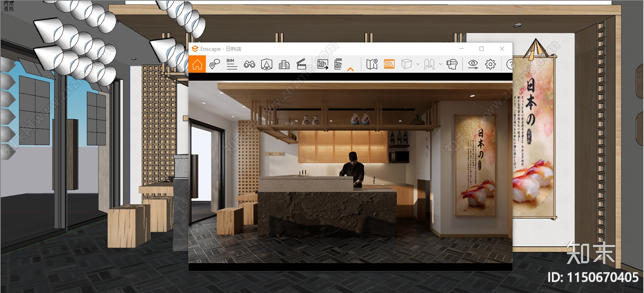
Task: Expand dropdown arrow beside figures icon
Action: pyautogui.click(x=440, y=64)
